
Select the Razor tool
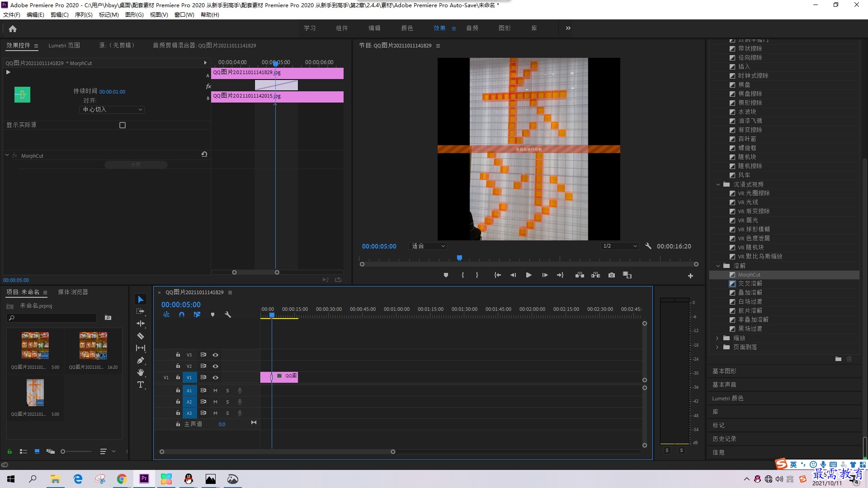tap(141, 336)
